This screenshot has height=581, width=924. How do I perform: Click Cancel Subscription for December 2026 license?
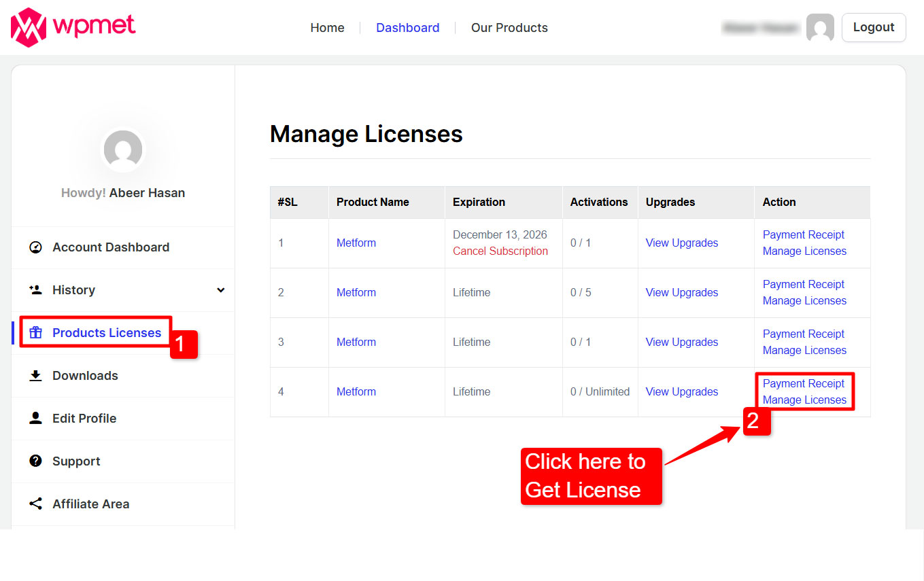click(500, 251)
